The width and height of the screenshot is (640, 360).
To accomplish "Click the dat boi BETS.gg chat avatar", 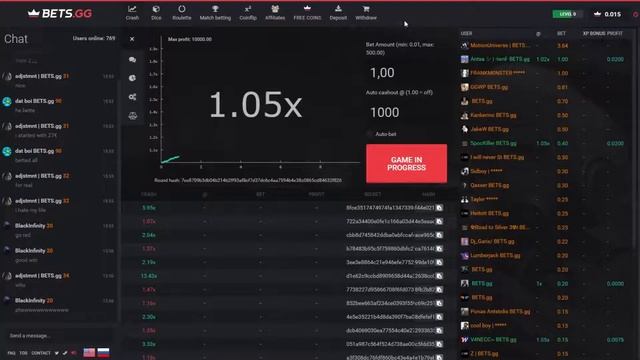I will tap(7, 101).
